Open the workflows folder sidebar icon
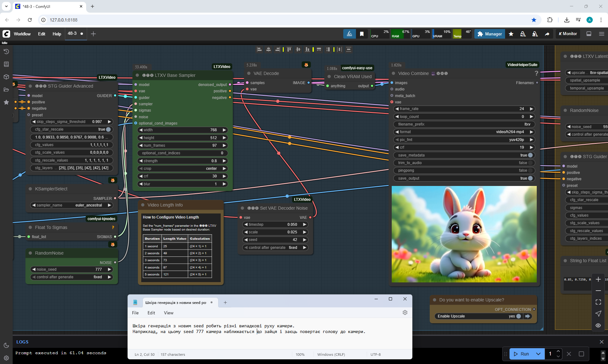608x364 pixels. (x=6, y=89)
